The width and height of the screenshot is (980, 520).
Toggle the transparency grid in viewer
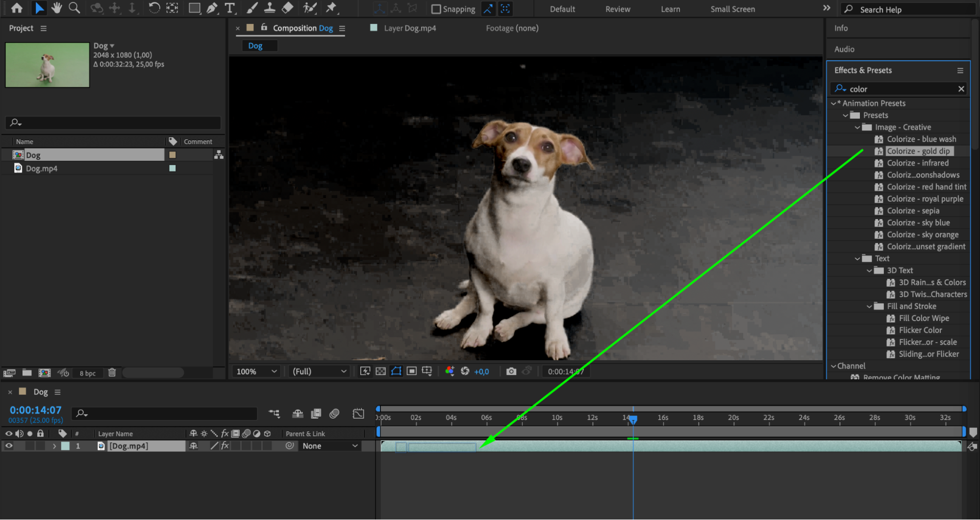point(380,371)
